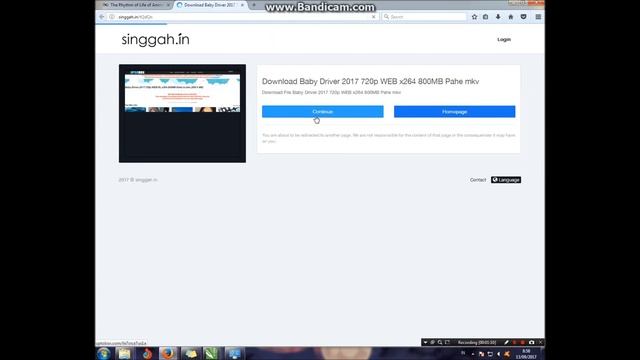Screen dimensions: 640x360
Task: Click the address bar showing singgah.in URL
Action: pos(243,17)
